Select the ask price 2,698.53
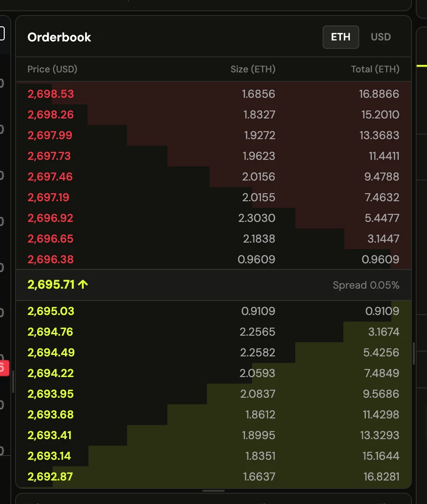427x504 pixels. pos(51,94)
